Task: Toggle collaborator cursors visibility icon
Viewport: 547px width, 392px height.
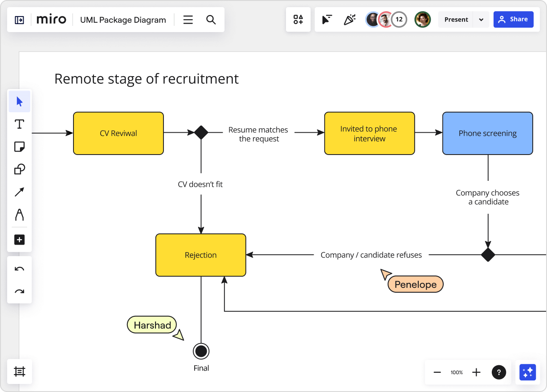Action: coord(327,20)
